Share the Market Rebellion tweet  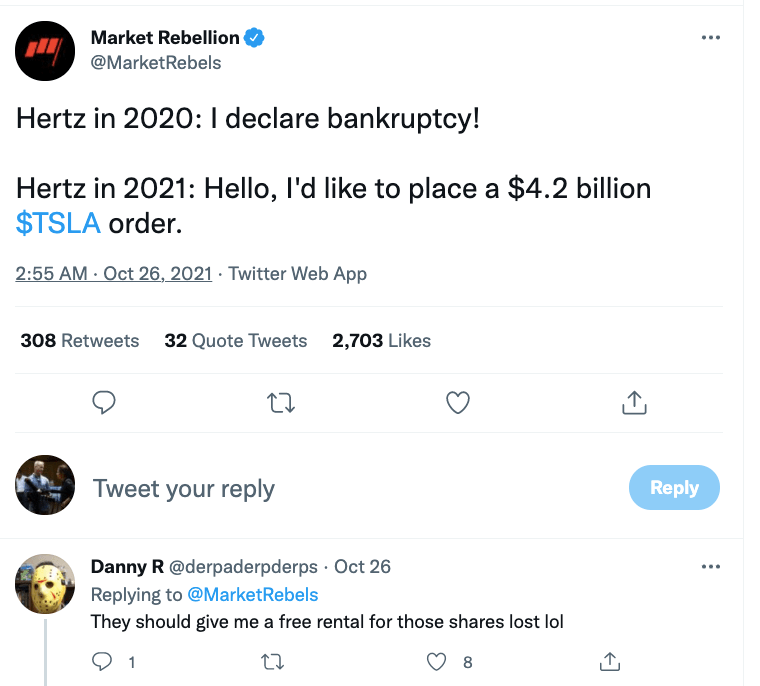633,402
